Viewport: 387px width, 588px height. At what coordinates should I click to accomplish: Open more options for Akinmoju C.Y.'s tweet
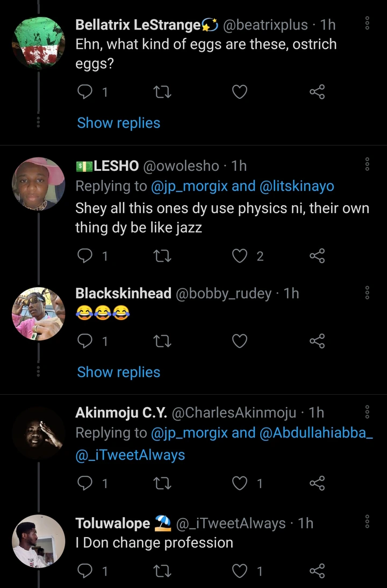pos(367,412)
